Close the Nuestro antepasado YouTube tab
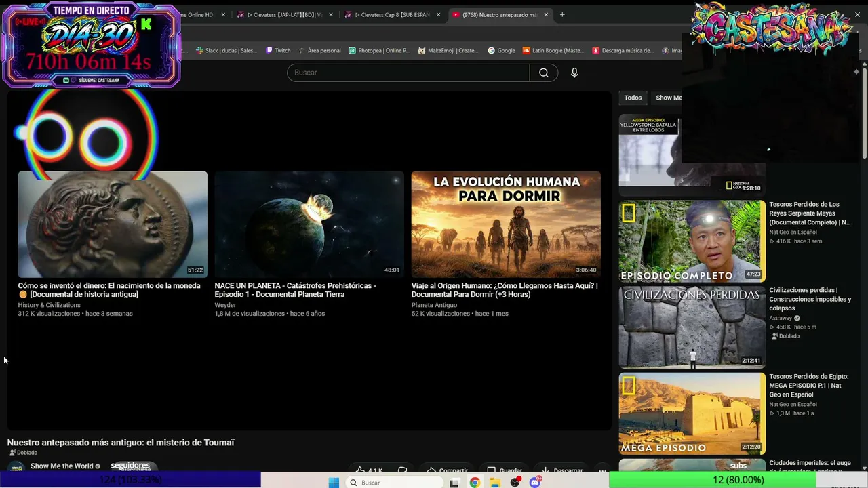The image size is (868, 488). pyautogui.click(x=545, y=14)
